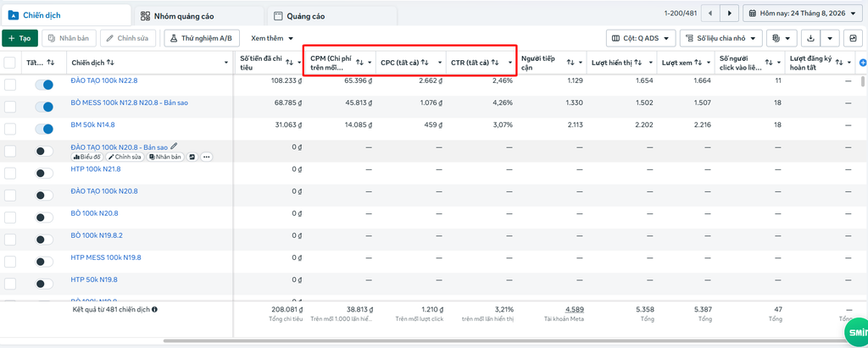868x348 pixels.
Task: Select all campaigns header checkbox
Action: 10,63
